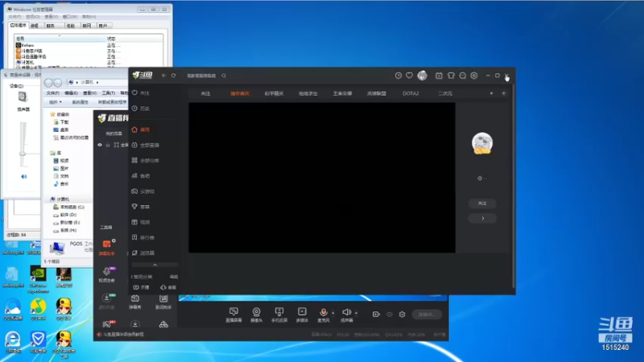Open microphone options arrow in companion toolbar
The height and width of the screenshot is (362, 644).
(332, 313)
